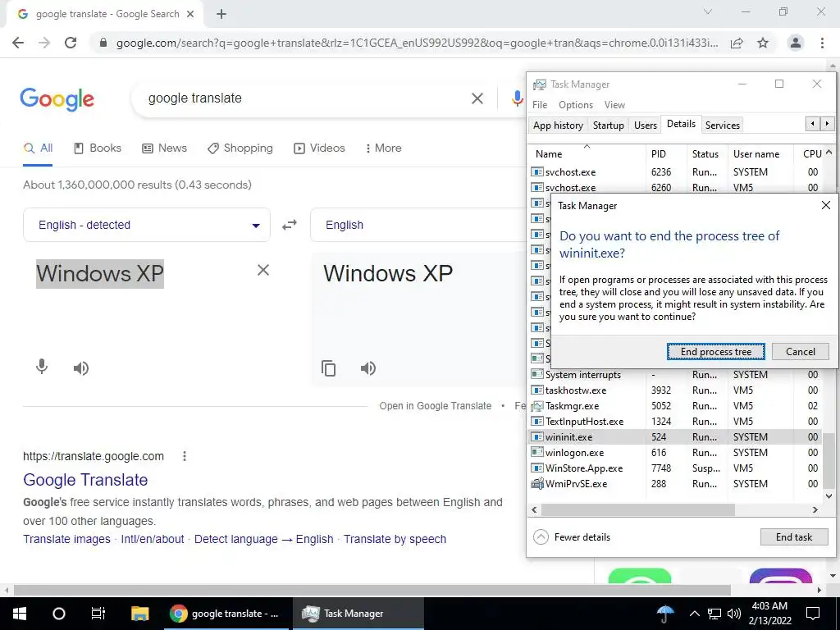Screen dimensions: 840x630
Task: Show hidden system tray icons
Action: 694,614
